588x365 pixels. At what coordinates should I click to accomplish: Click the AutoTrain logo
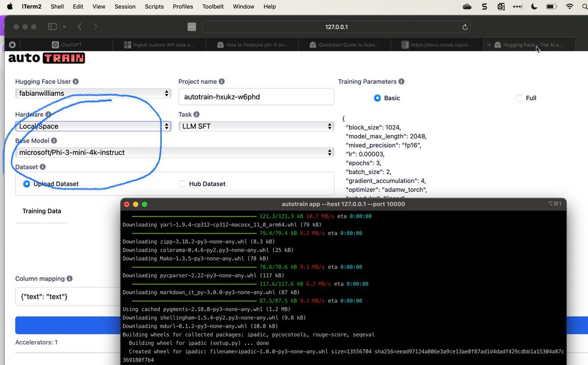pos(47,58)
